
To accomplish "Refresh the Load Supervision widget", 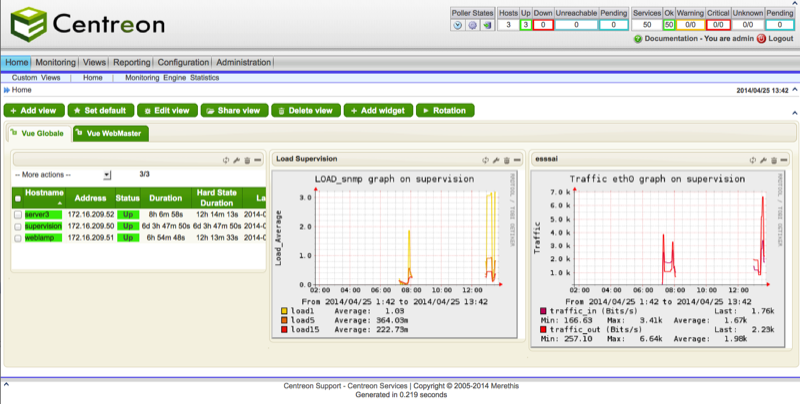I will pyautogui.click(x=484, y=159).
